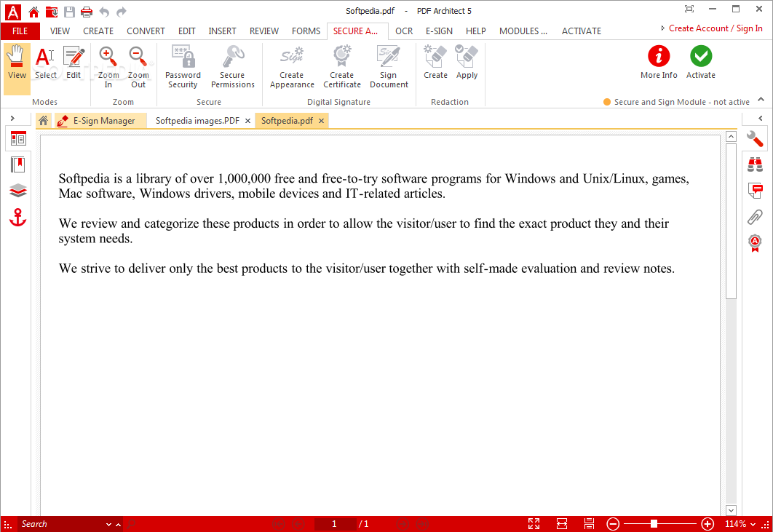Open the paperclip attachments panel
The width and height of the screenshot is (773, 532).
755,217
